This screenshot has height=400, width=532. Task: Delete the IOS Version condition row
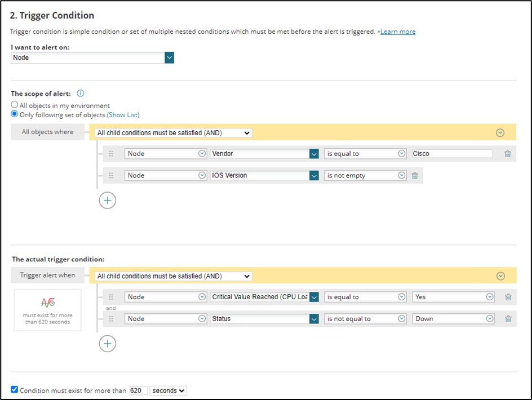pos(415,176)
